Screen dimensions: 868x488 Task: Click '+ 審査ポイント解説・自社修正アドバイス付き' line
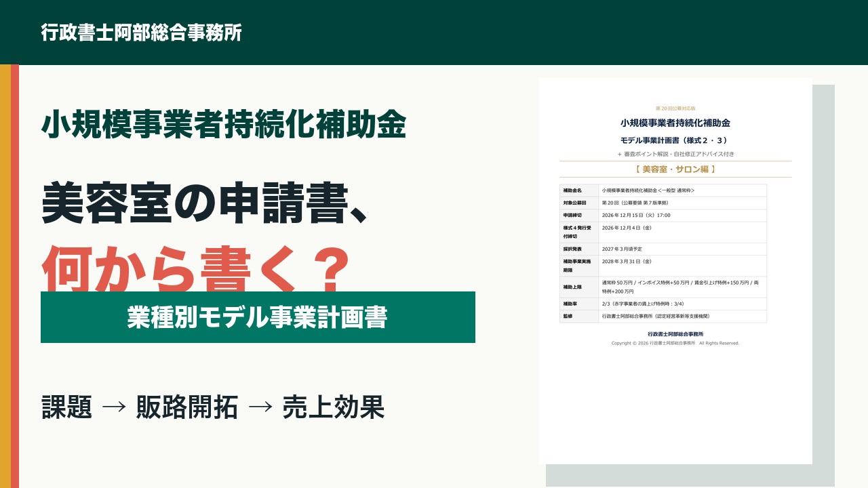[675, 154]
